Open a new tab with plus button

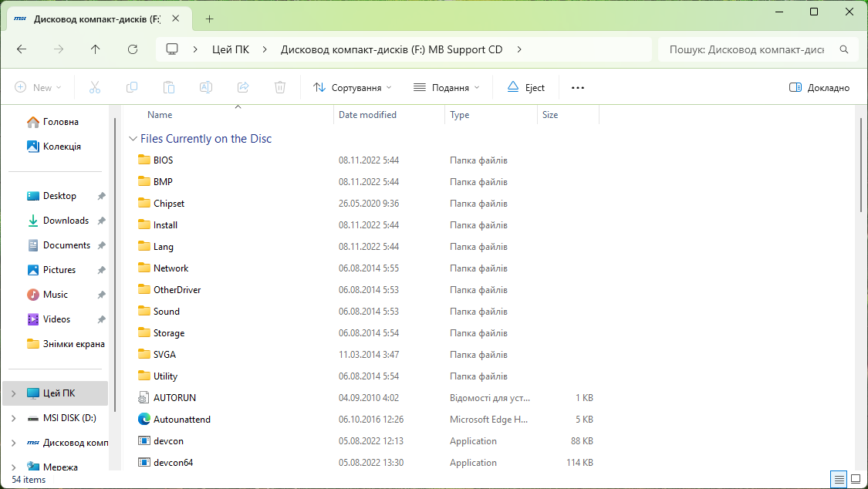209,19
